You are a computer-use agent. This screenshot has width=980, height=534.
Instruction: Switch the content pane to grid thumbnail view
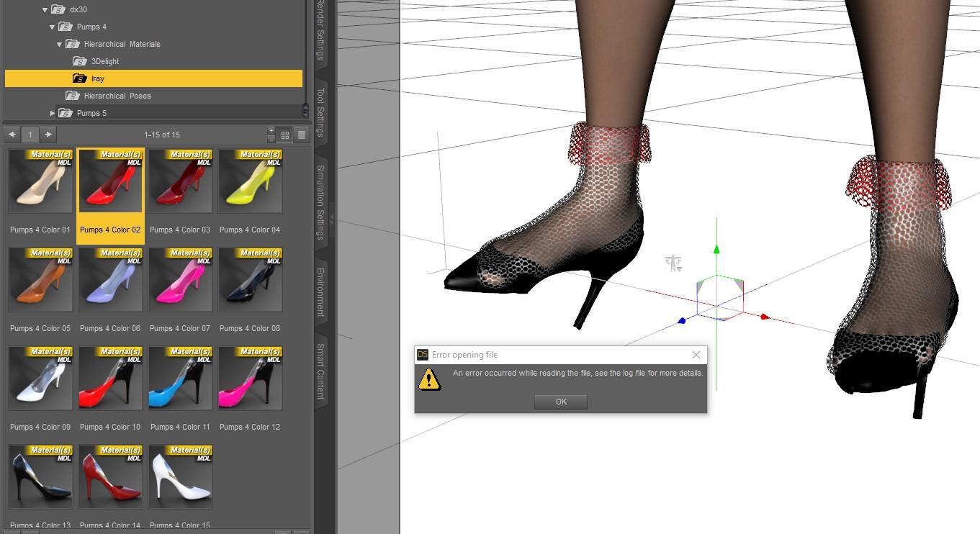[x=285, y=135]
